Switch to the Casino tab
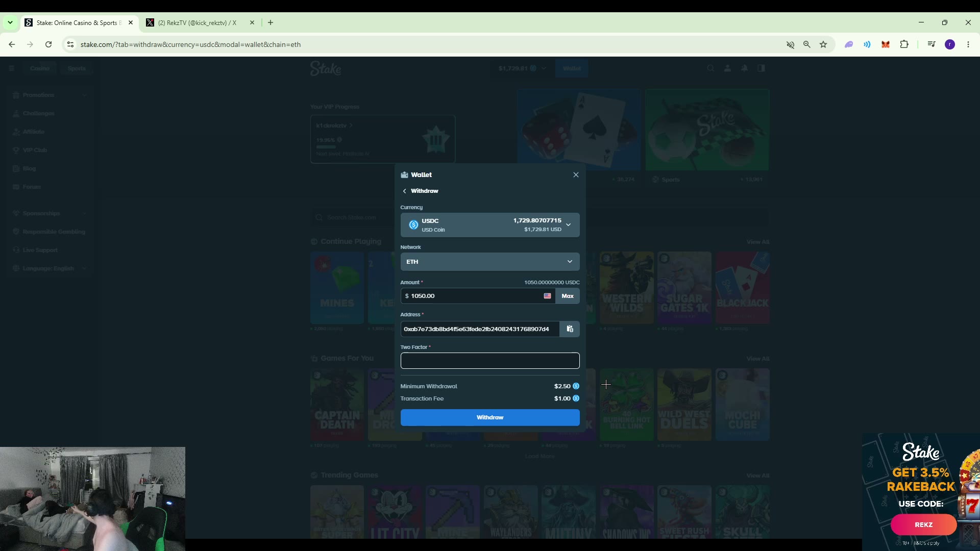Screen dimensions: 980x551 pyautogui.click(x=40, y=68)
